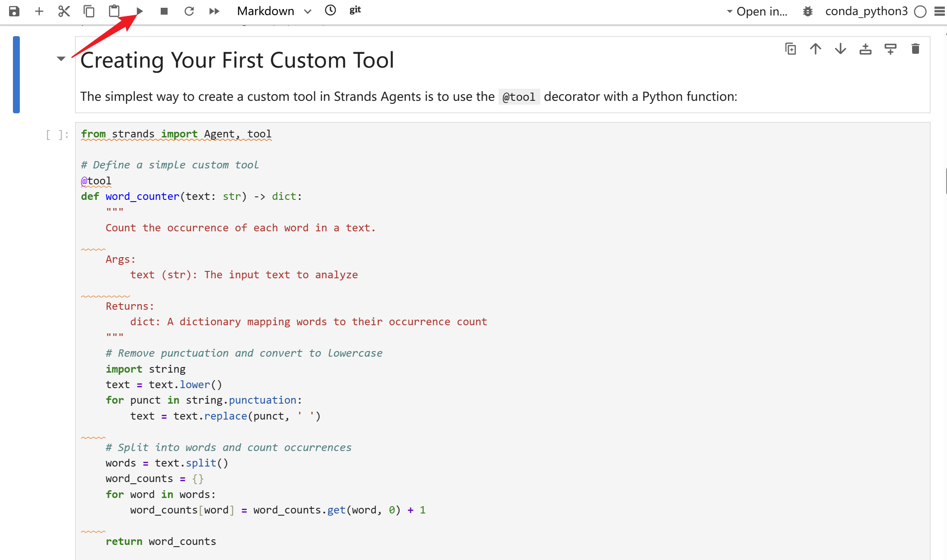Image resolution: width=947 pixels, height=560 pixels.
Task: Click the def word_counter function definition
Action: [x=192, y=196]
